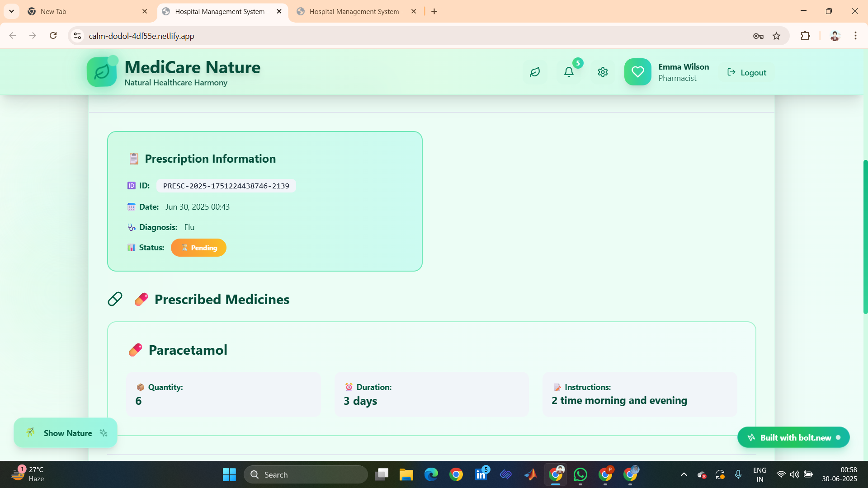Toggle the Show Nature button

tap(66, 433)
